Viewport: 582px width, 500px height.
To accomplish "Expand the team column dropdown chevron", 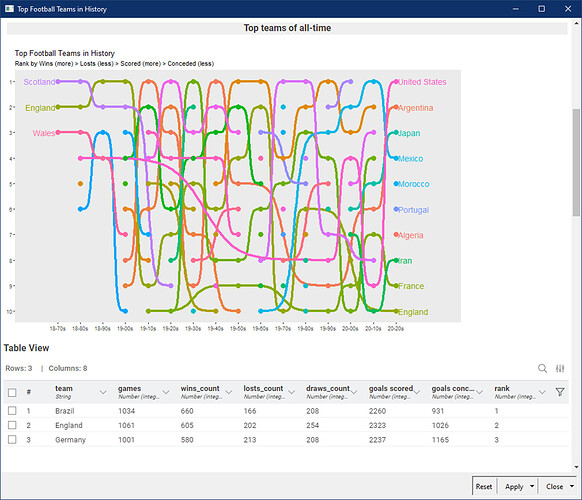I will click(x=103, y=392).
